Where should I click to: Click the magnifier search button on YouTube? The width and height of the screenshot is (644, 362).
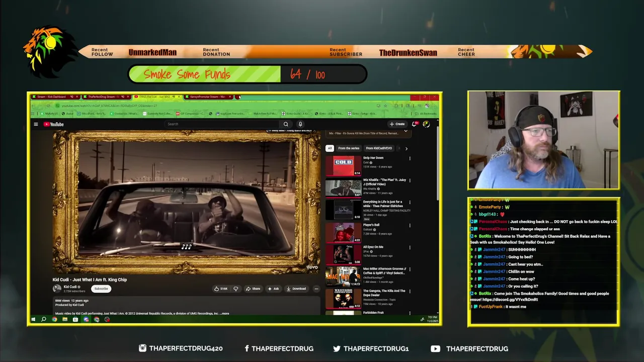click(286, 124)
